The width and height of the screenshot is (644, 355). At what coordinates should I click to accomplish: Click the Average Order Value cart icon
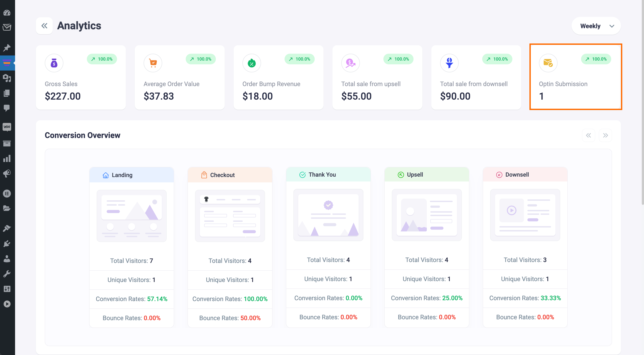coord(153,63)
